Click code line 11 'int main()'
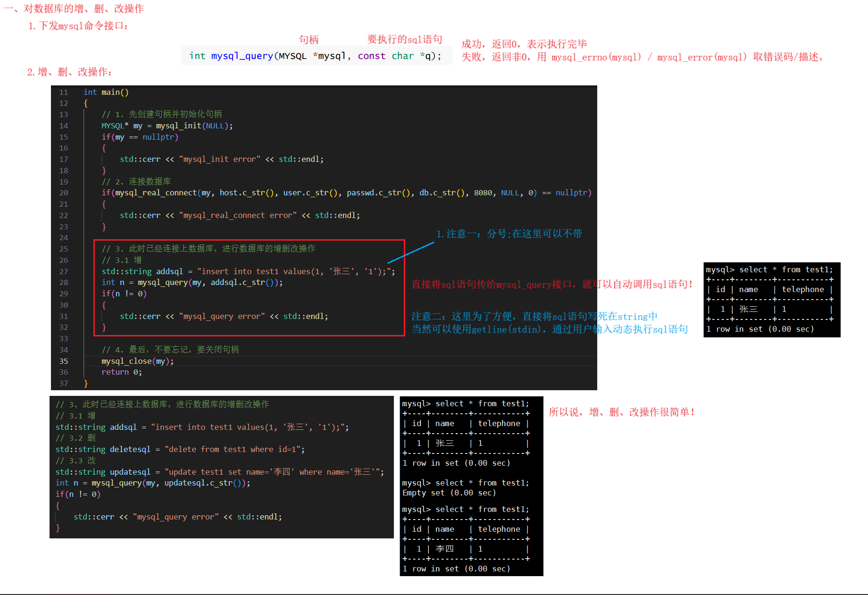The width and height of the screenshot is (868, 595). pyautogui.click(x=106, y=92)
